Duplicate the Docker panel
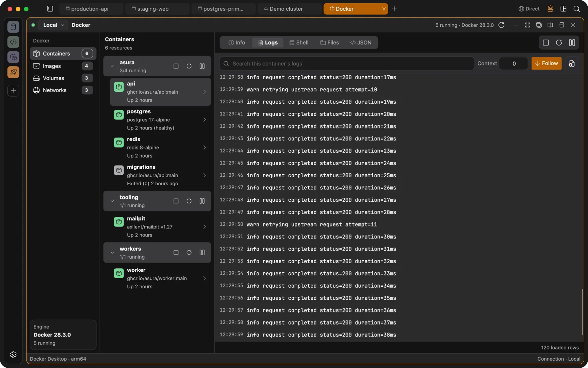The image size is (588, 368). (x=539, y=25)
